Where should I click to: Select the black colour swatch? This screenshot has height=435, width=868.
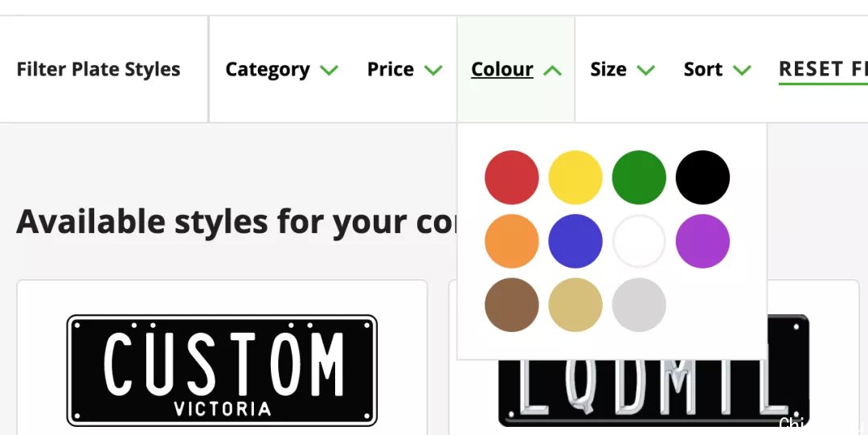[702, 178]
